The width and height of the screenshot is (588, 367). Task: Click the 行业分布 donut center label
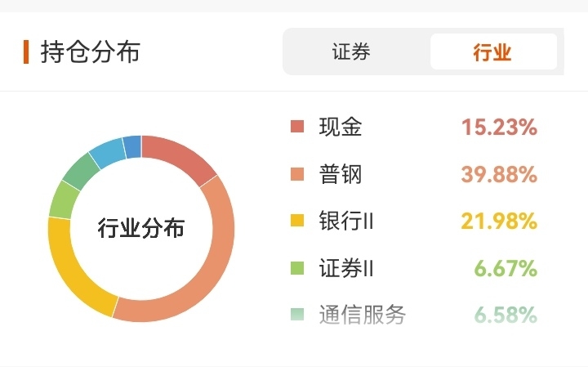[141, 228]
